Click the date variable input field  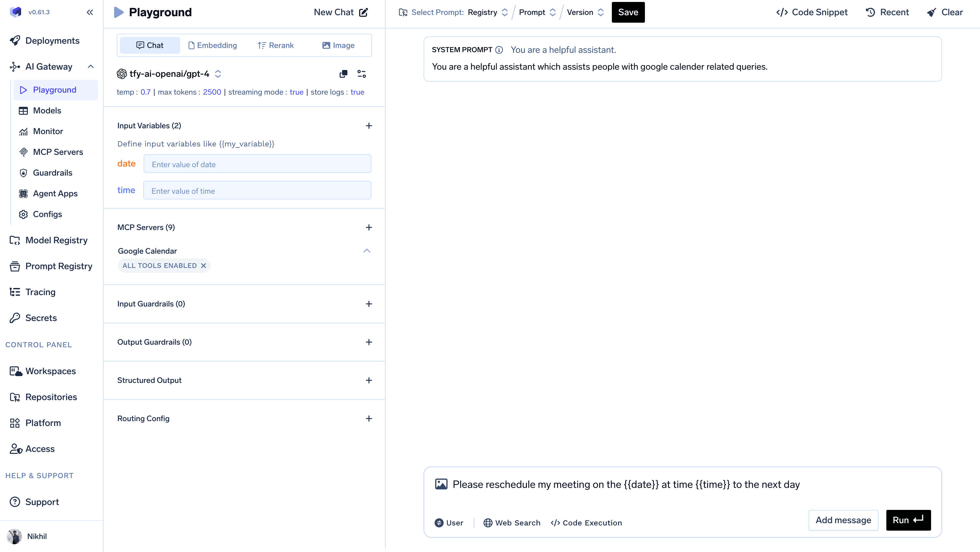coord(257,164)
